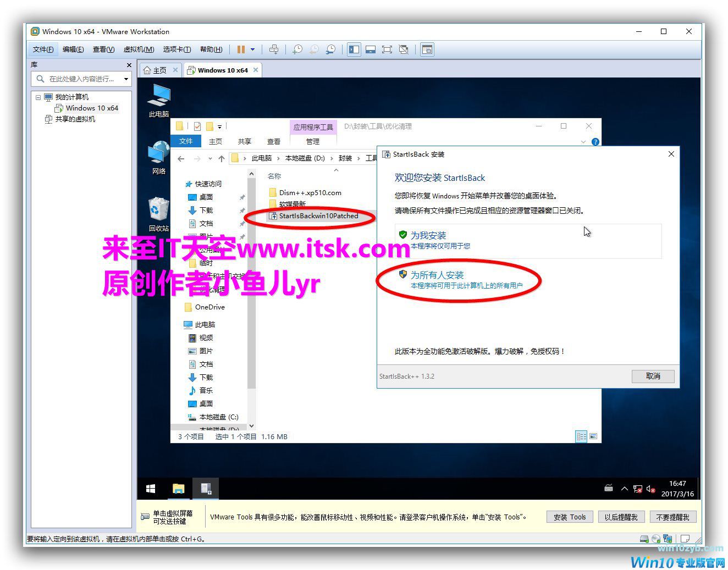Open the 选项卡(T) menu
This screenshot has width=728, height=570.
[177, 49]
